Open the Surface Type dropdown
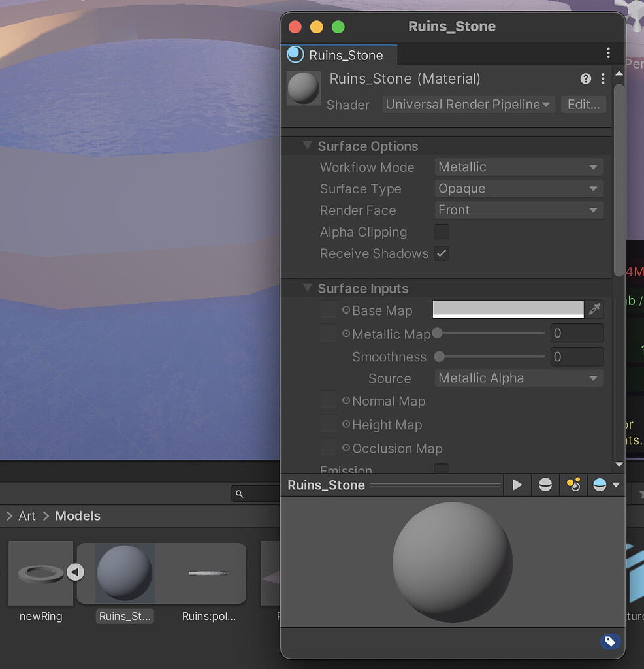The height and width of the screenshot is (669, 644). coord(518,188)
